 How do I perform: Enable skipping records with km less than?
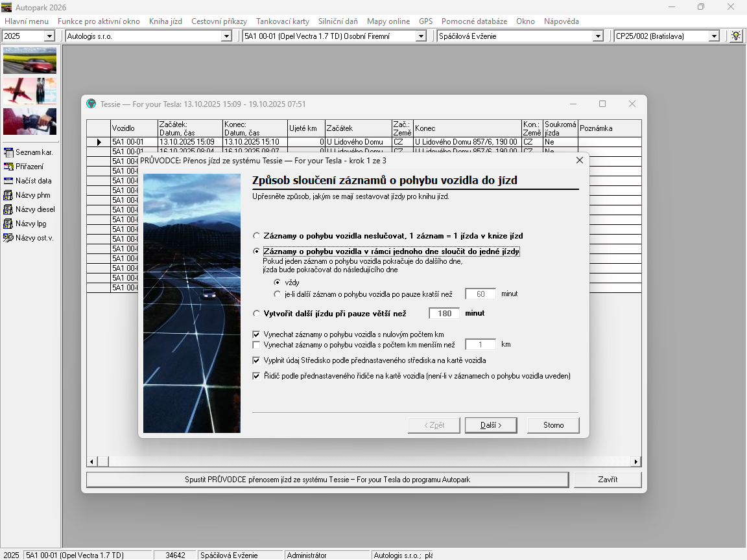(256, 345)
